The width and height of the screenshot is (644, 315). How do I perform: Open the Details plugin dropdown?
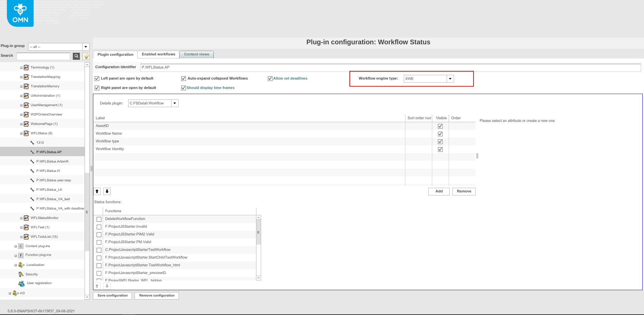[175, 103]
